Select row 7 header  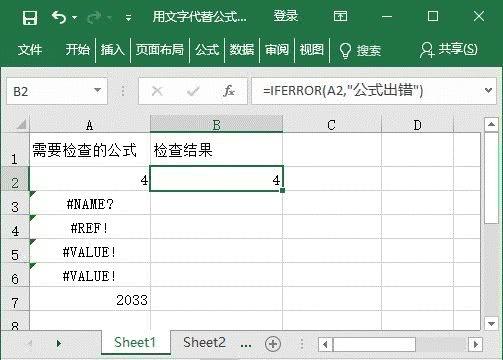click(x=15, y=299)
